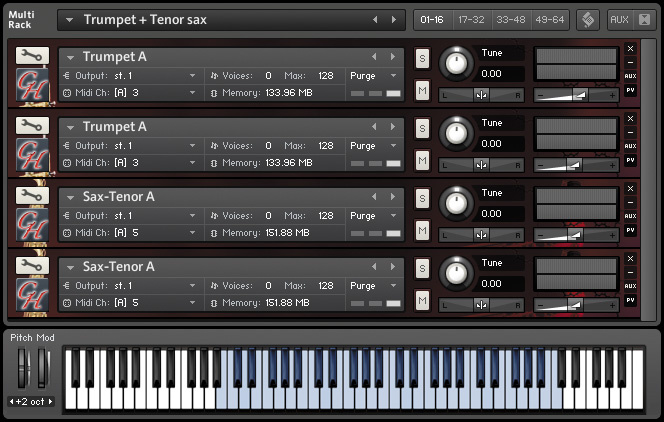Toggle PV button on second Sax-Tenor A

click(x=630, y=300)
